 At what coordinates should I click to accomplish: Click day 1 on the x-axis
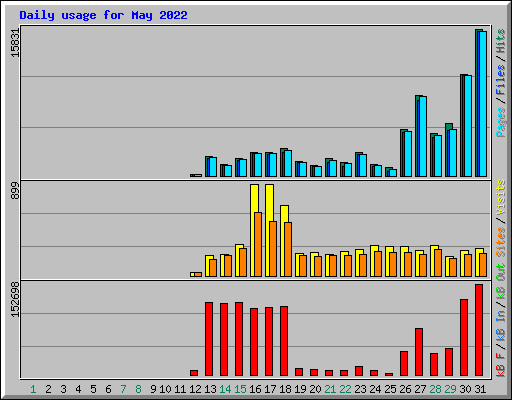[33, 389]
